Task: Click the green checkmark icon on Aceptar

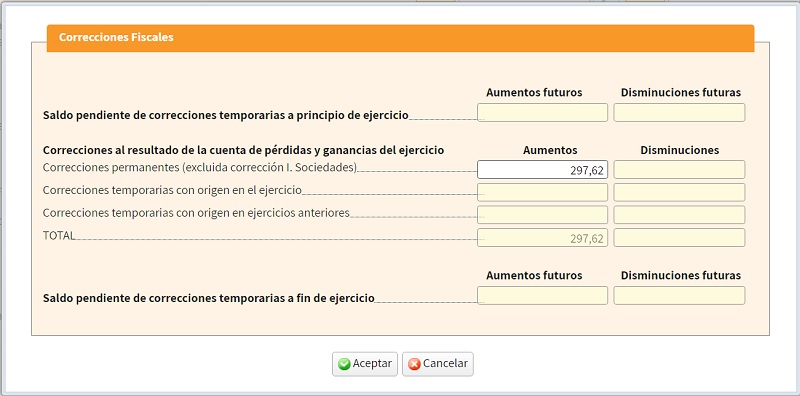Action: click(x=344, y=364)
